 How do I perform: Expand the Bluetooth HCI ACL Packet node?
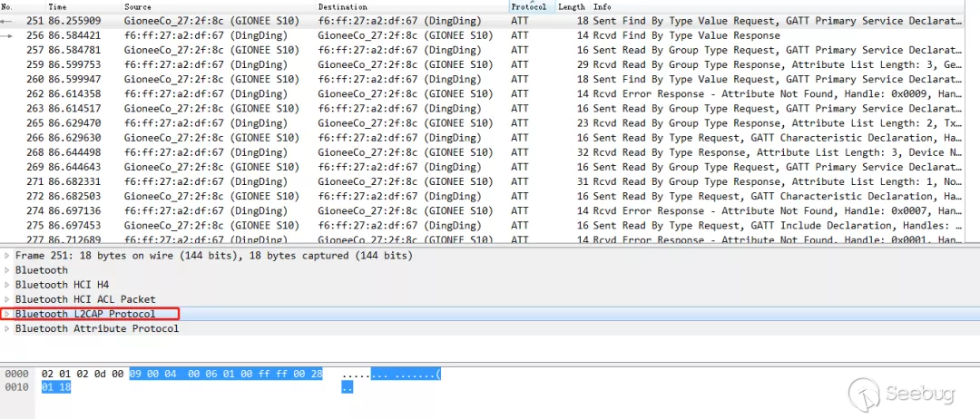[x=7, y=299]
